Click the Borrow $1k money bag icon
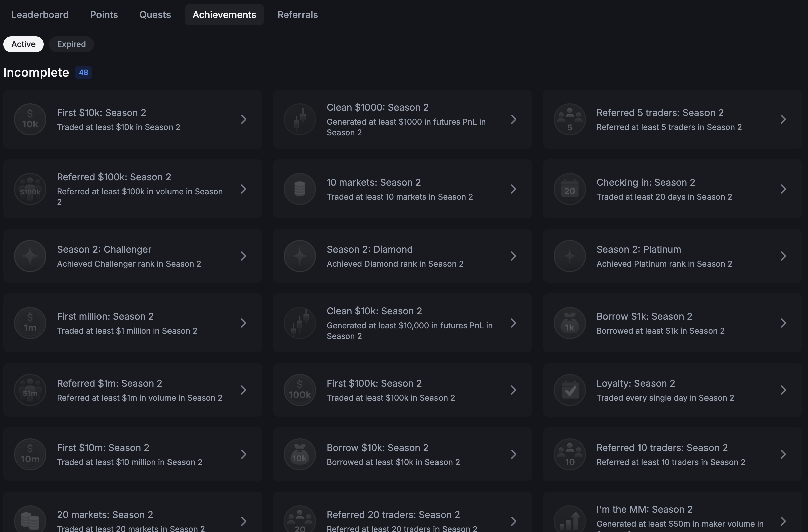 569,323
